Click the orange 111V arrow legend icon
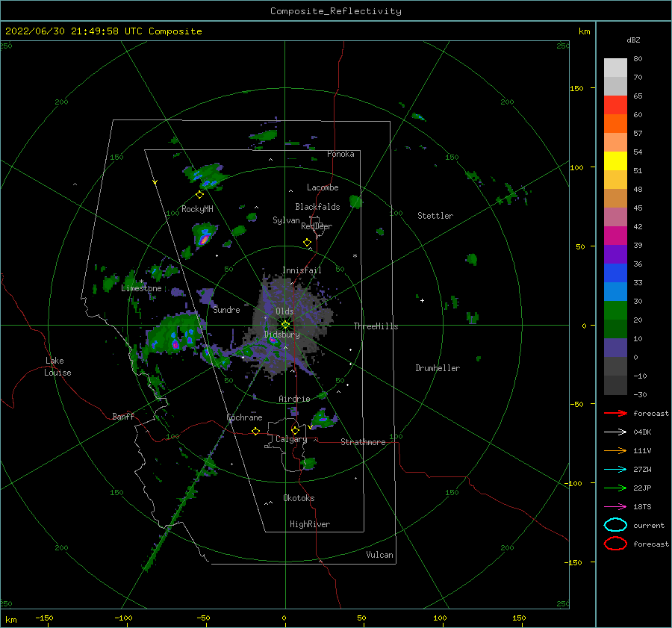 (615, 450)
